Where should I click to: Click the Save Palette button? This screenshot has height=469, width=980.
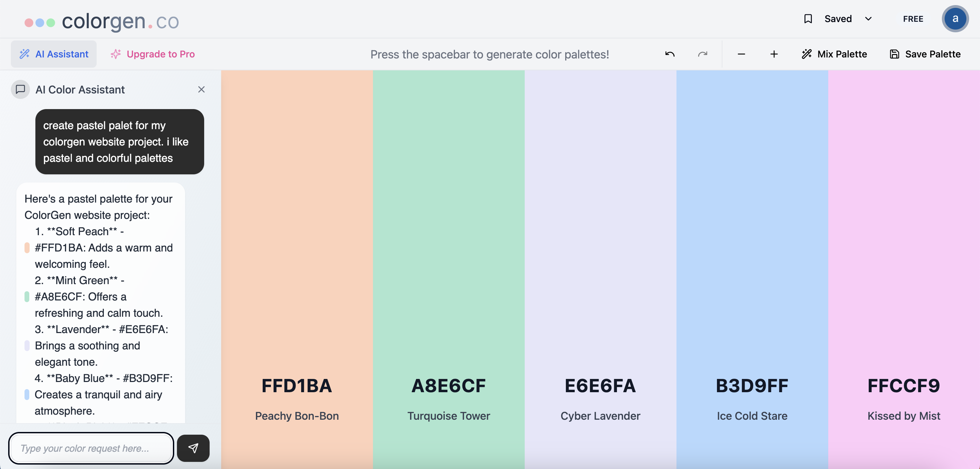coord(925,54)
